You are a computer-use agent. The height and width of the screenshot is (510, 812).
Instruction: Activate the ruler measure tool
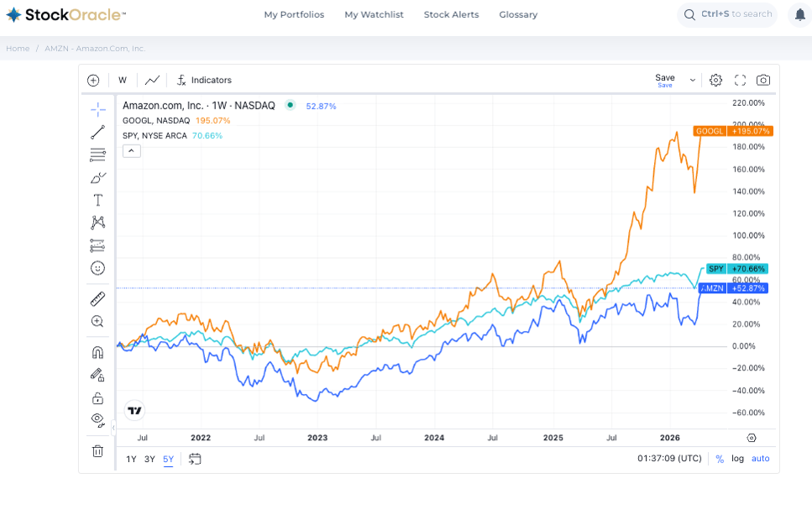[x=97, y=298]
